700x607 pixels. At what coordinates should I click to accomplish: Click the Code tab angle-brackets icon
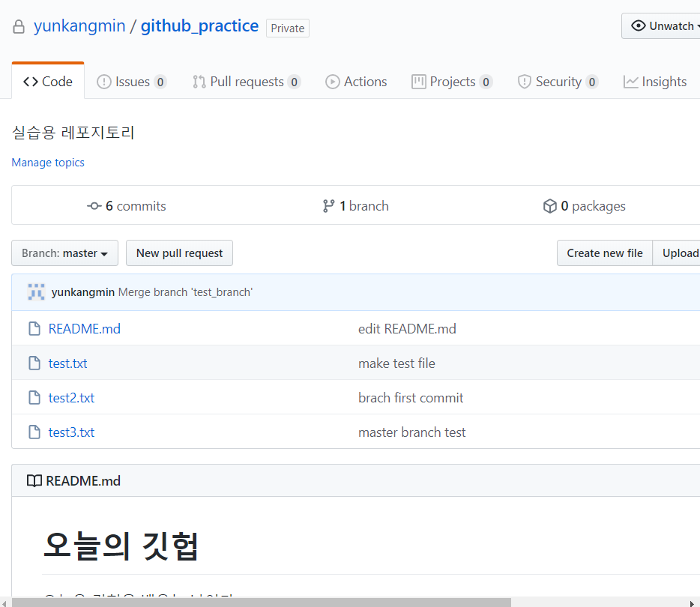(x=31, y=82)
